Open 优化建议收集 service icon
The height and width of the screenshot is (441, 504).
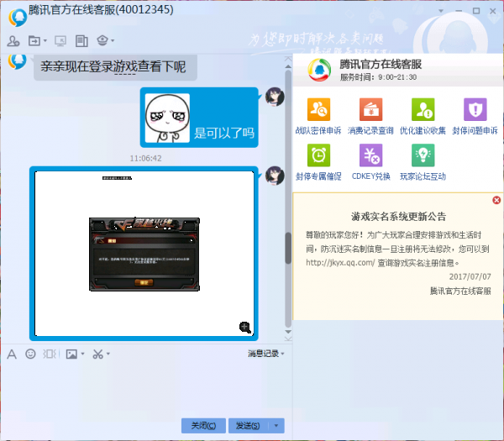coord(423,109)
